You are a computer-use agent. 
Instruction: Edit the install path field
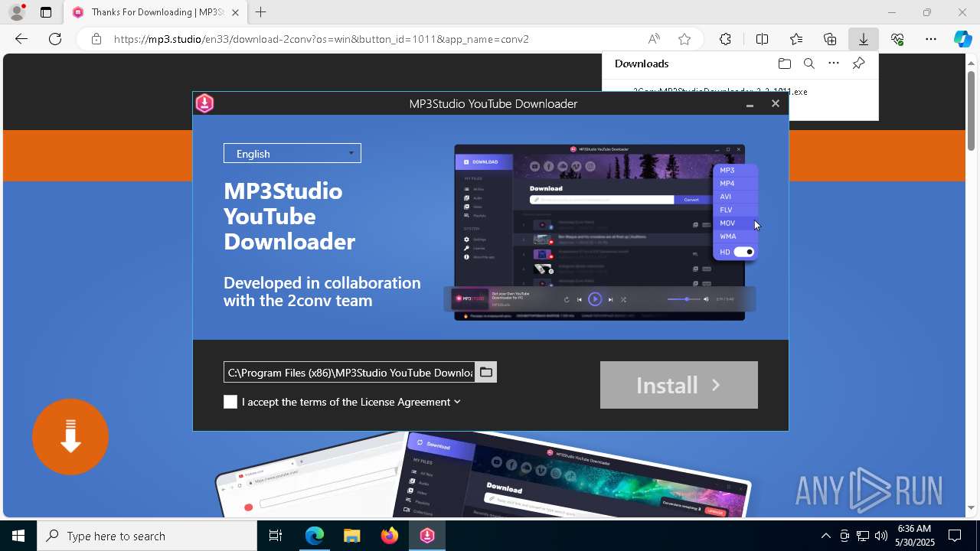pyautogui.click(x=350, y=372)
